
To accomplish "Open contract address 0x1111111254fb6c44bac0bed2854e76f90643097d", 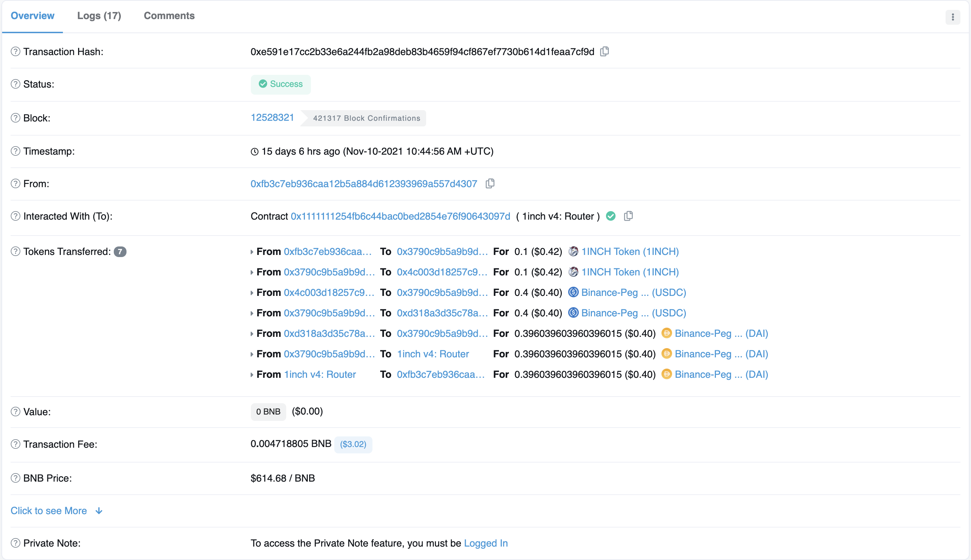I will click(x=400, y=216).
